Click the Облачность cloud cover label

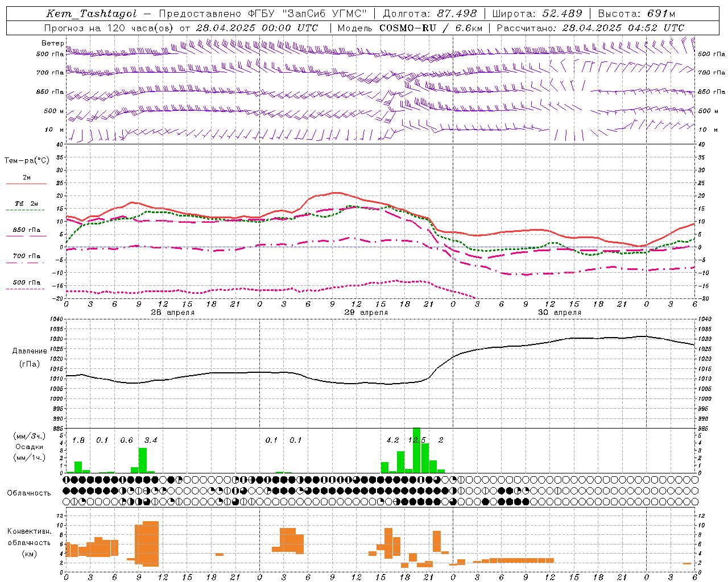coord(29,493)
